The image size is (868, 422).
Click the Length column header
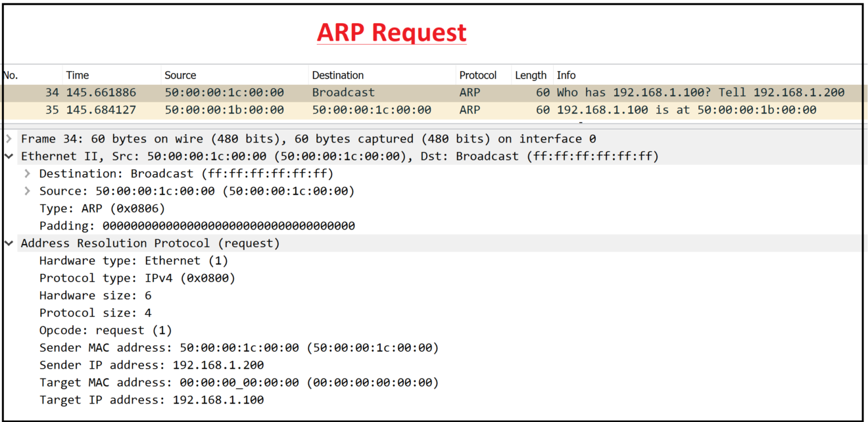531,75
